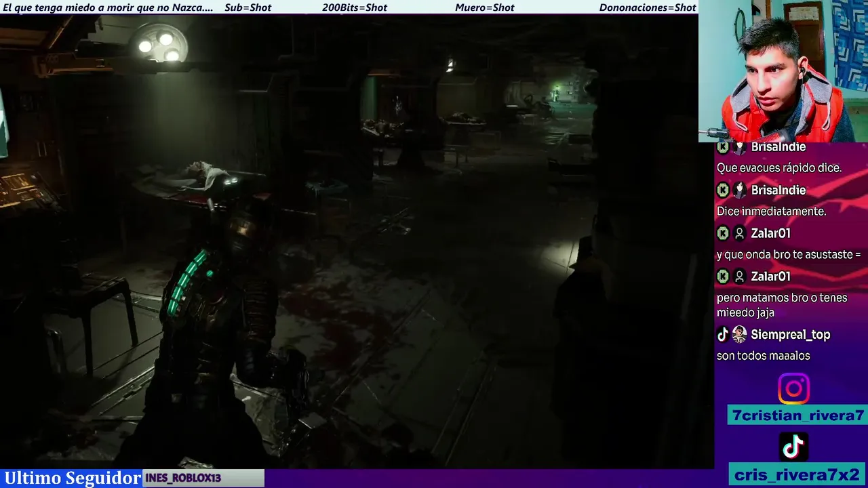Click the '200Bits=Shot' banner text

[x=355, y=7]
